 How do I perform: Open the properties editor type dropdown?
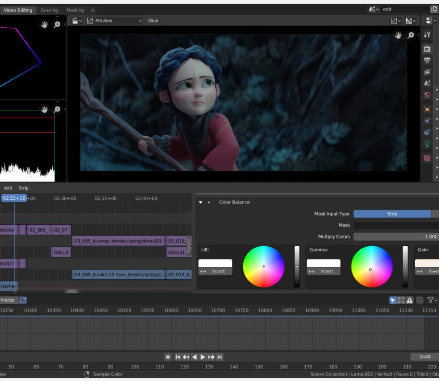[430, 21]
